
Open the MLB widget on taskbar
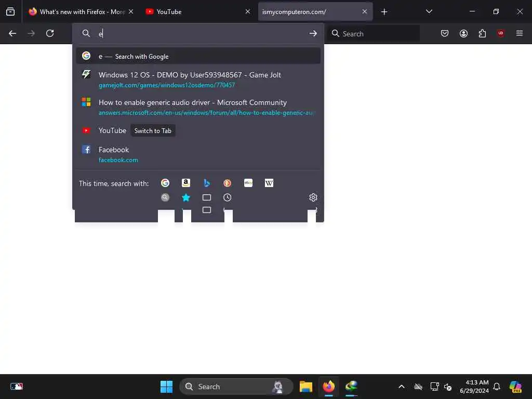click(x=17, y=387)
